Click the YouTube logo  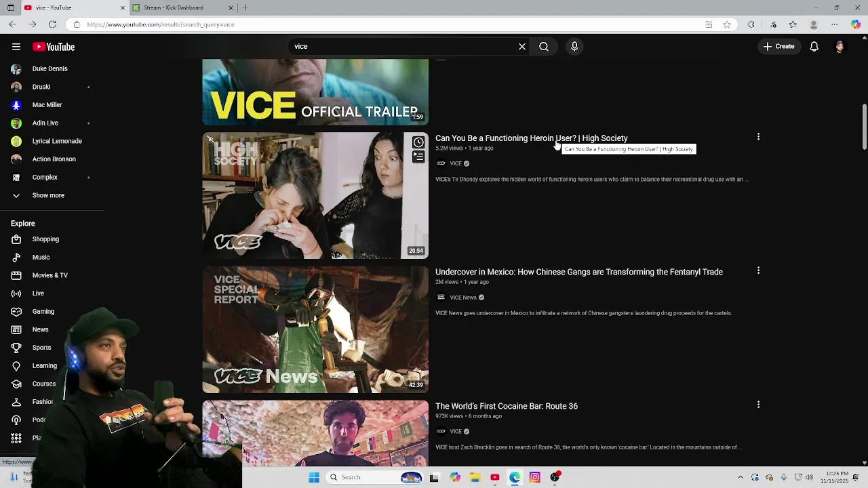(54, 47)
